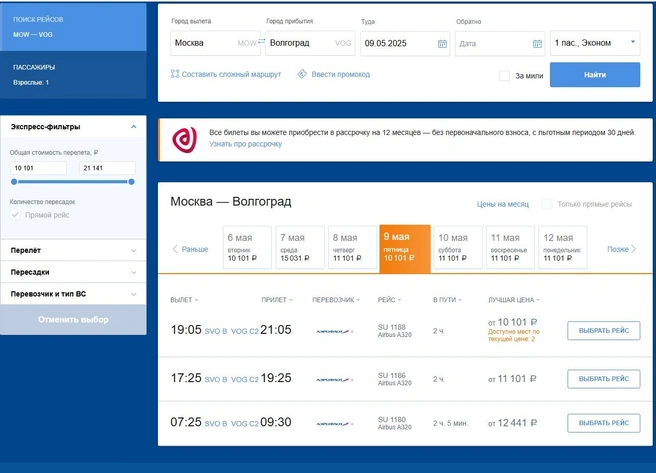Expand the Перелёт filter section

point(73,250)
